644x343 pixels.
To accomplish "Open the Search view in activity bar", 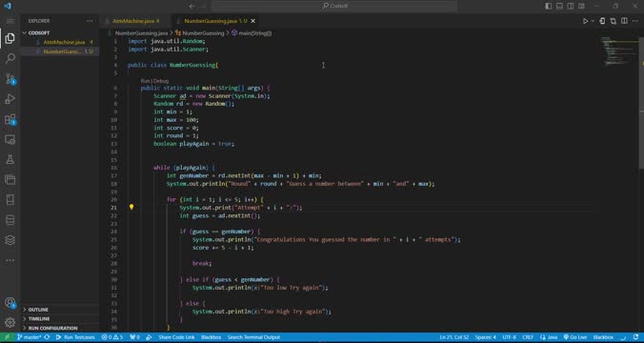I will 10,58.
